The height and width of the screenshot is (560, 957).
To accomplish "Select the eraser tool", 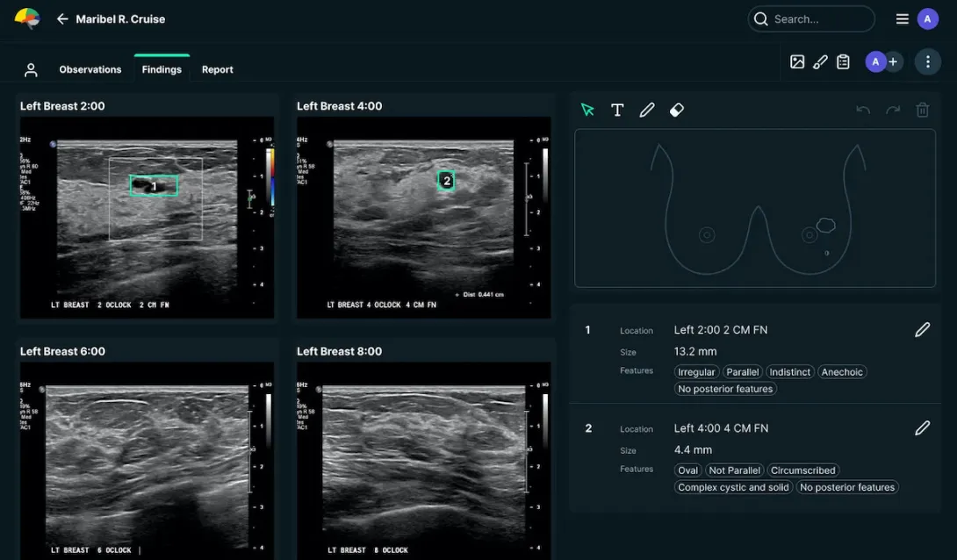I will (x=677, y=110).
